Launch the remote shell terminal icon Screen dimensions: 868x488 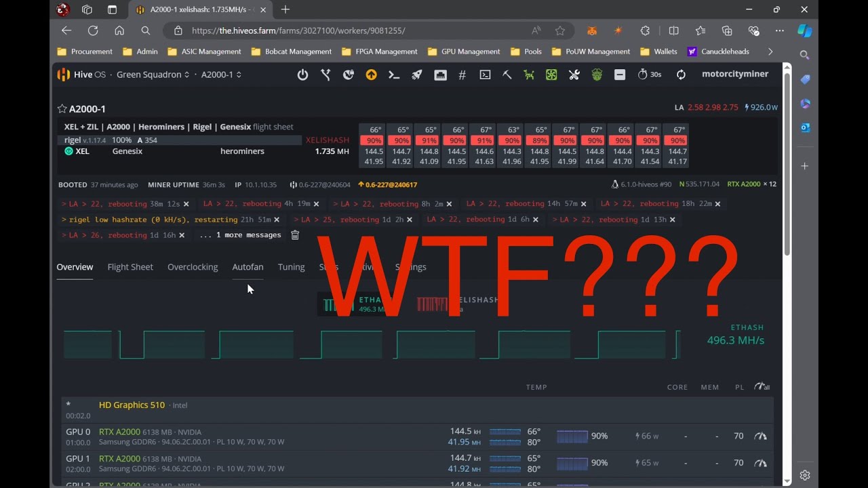click(x=485, y=75)
